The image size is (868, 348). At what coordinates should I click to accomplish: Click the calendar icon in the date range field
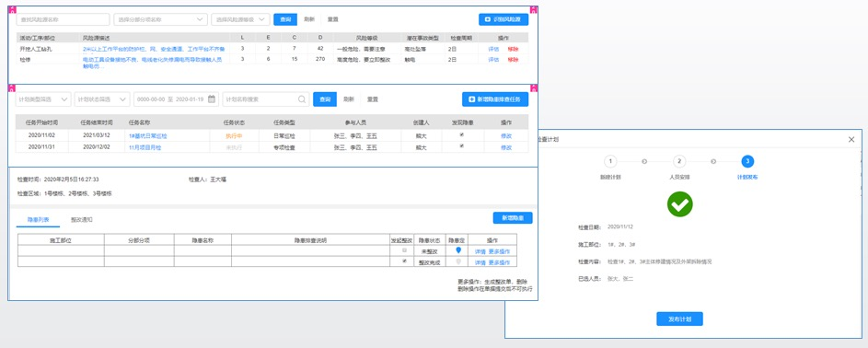(x=212, y=99)
